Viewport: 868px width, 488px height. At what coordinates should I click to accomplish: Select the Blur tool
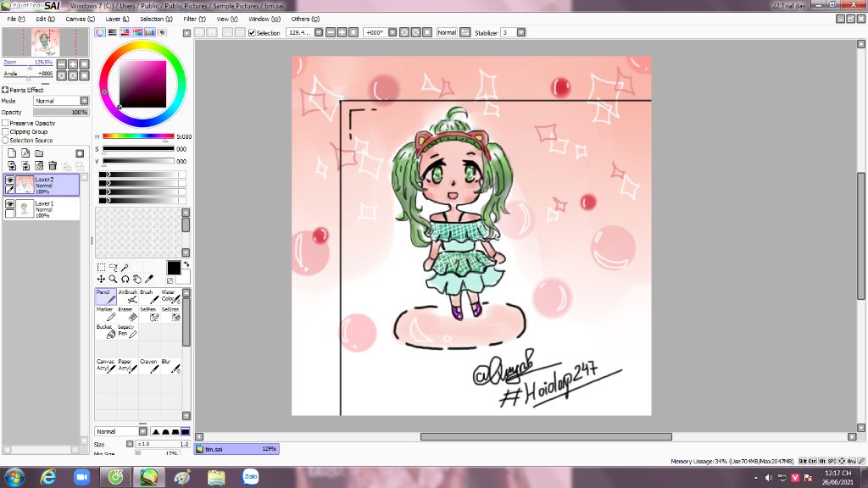[x=170, y=366]
